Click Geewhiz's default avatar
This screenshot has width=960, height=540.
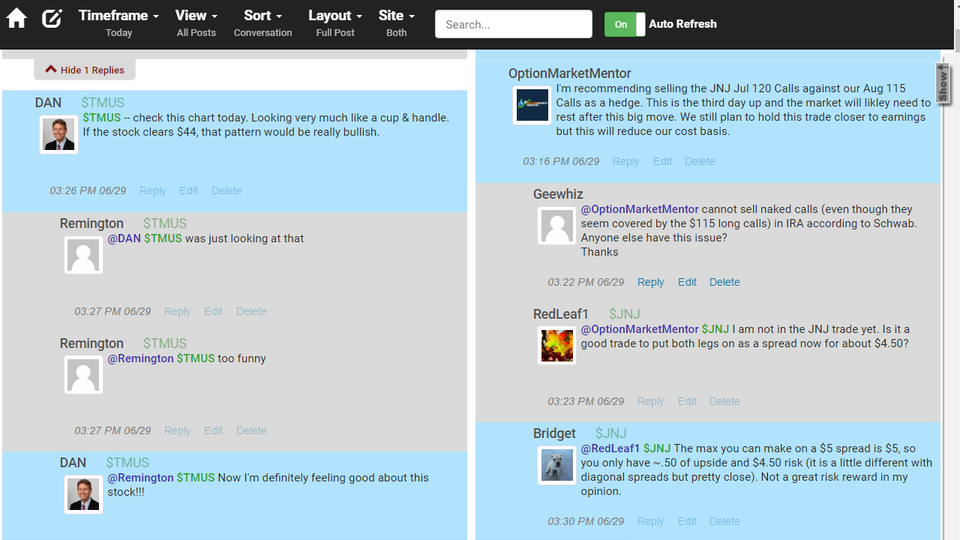click(x=557, y=225)
